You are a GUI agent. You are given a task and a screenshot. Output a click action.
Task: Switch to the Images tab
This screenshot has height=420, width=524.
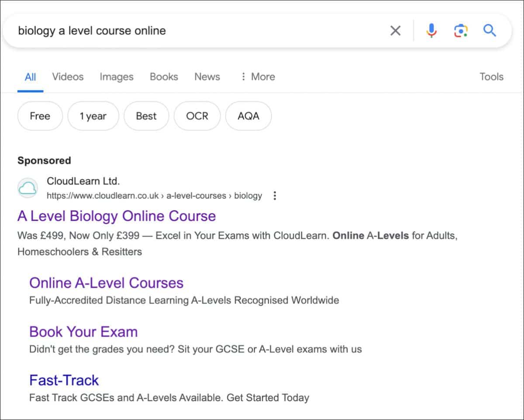point(117,77)
